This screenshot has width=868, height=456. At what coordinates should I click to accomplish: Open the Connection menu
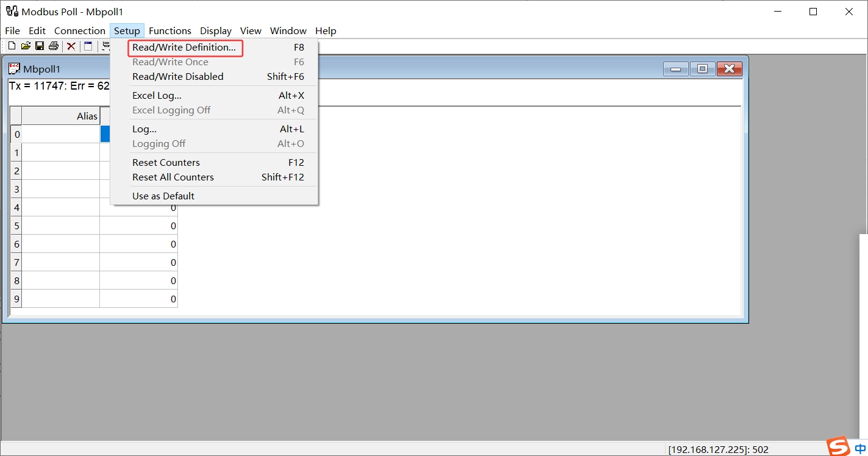tap(80, 30)
